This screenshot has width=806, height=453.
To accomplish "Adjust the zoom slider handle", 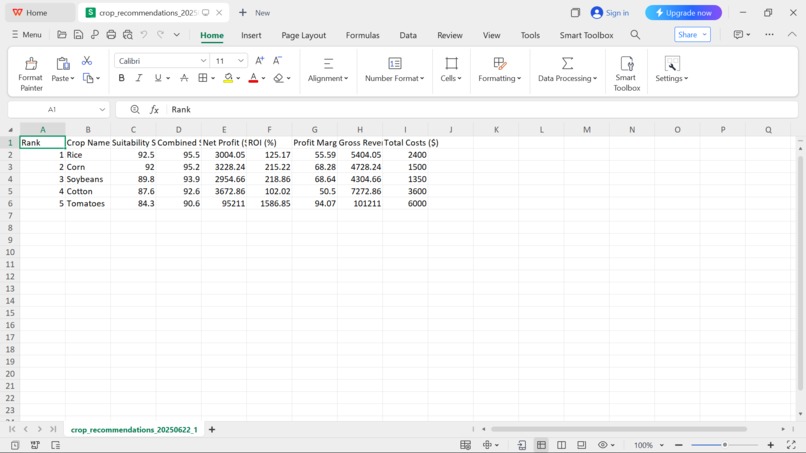I will [725, 445].
